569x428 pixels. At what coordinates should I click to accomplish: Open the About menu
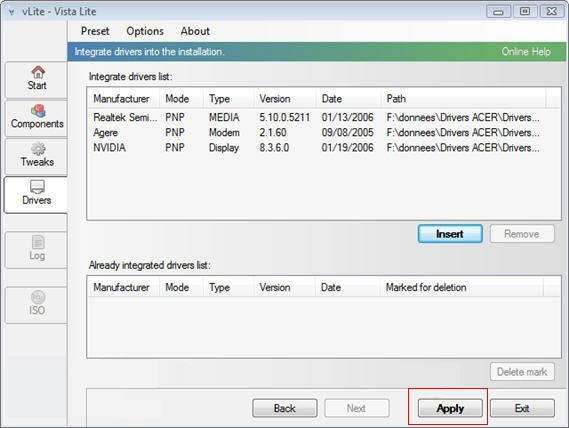tap(195, 31)
